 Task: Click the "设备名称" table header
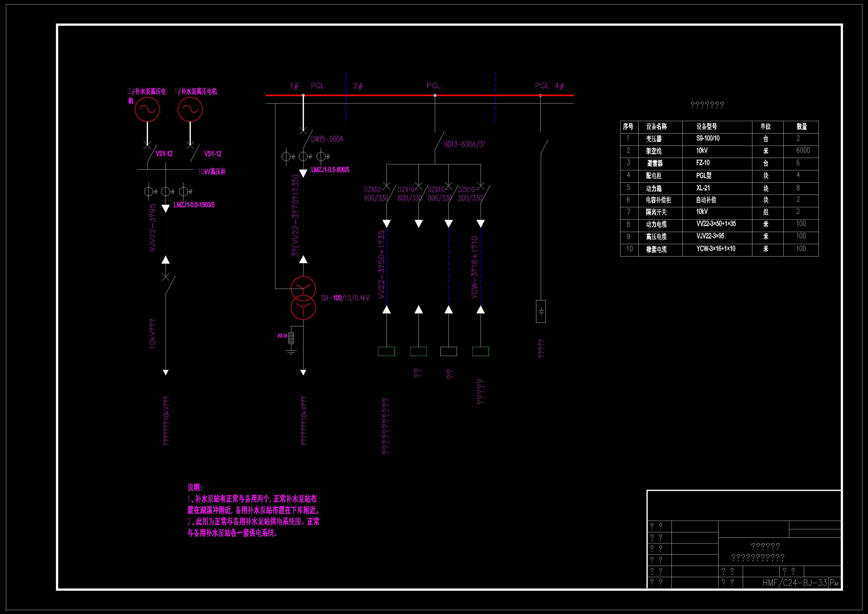coord(656,127)
